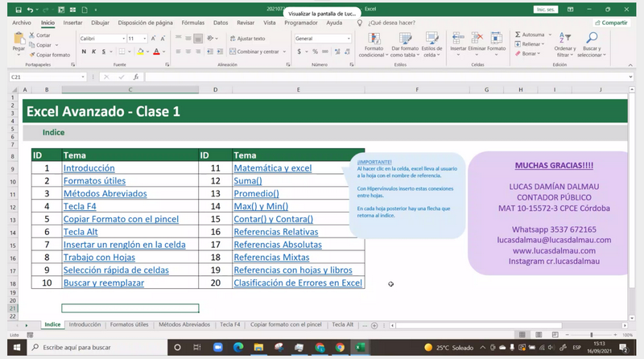Open the Archivo menu
Screen dimensions: 644x359
(22, 23)
